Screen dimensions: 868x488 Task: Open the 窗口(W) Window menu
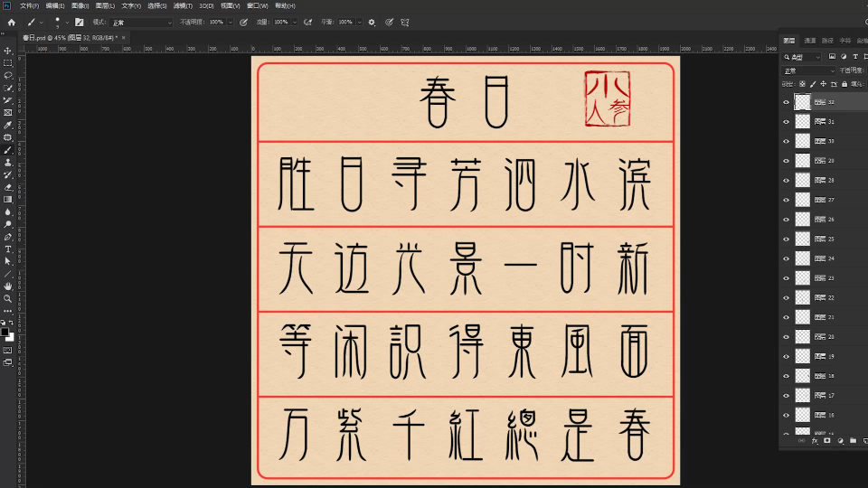(257, 5)
